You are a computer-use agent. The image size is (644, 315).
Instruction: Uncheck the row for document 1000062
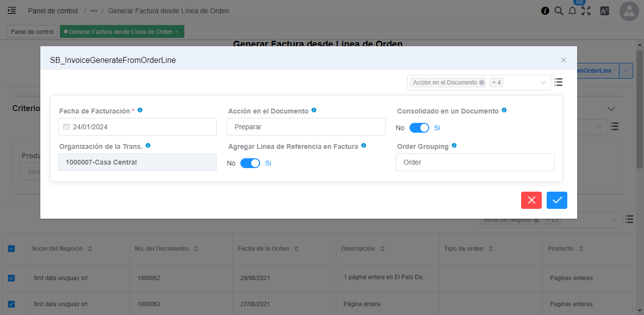[11, 278]
